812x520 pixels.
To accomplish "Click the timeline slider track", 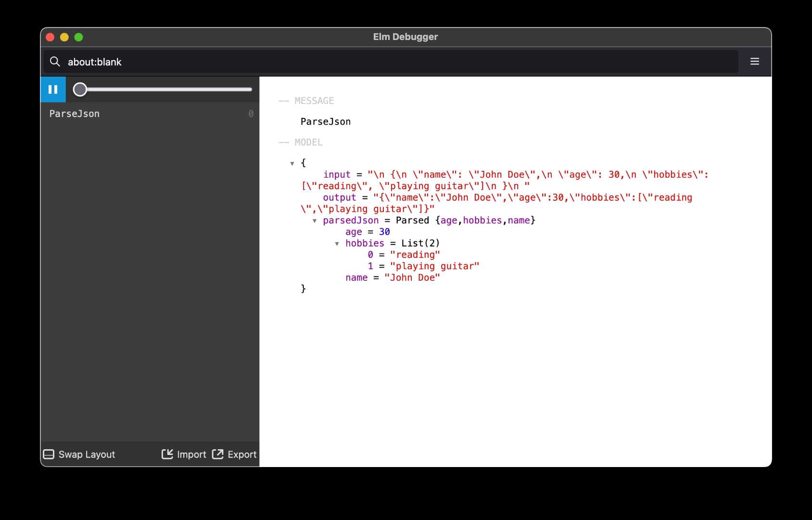I will tap(164, 90).
